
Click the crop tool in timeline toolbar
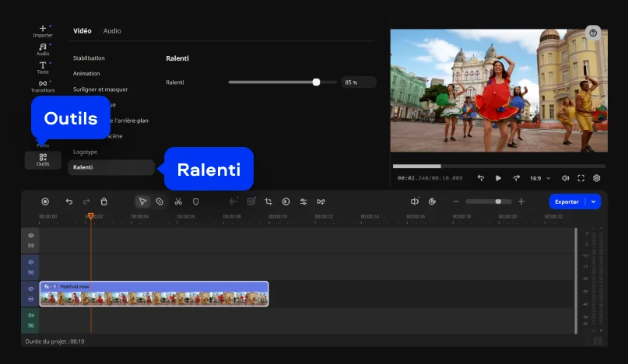click(268, 201)
